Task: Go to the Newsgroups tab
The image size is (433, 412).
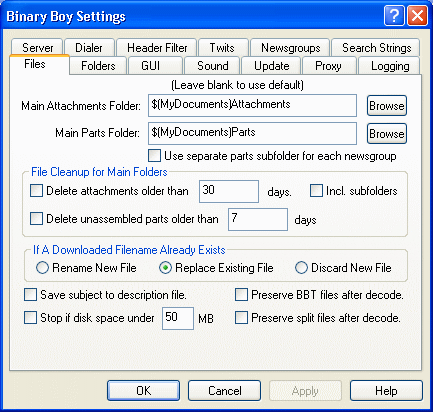Action: (x=290, y=48)
